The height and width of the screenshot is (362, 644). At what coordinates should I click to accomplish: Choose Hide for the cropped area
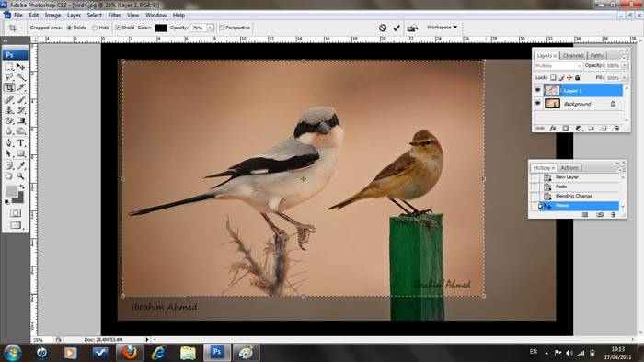click(x=95, y=28)
